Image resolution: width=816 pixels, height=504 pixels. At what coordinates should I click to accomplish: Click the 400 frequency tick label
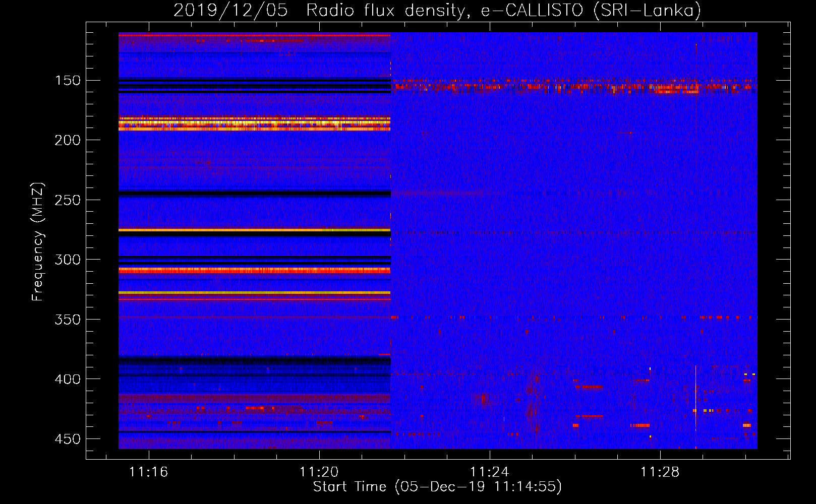coord(68,379)
